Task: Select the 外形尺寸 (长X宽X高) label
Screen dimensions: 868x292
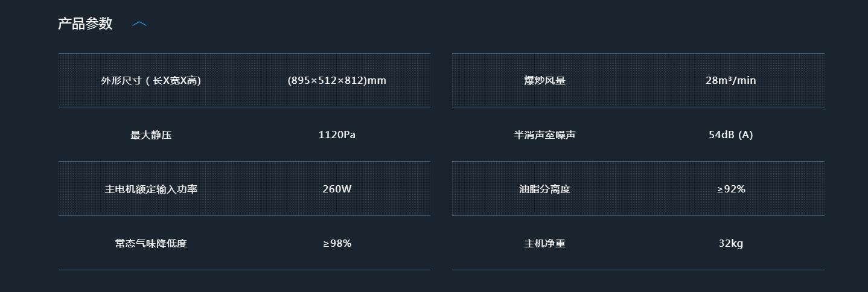Action: [151, 80]
